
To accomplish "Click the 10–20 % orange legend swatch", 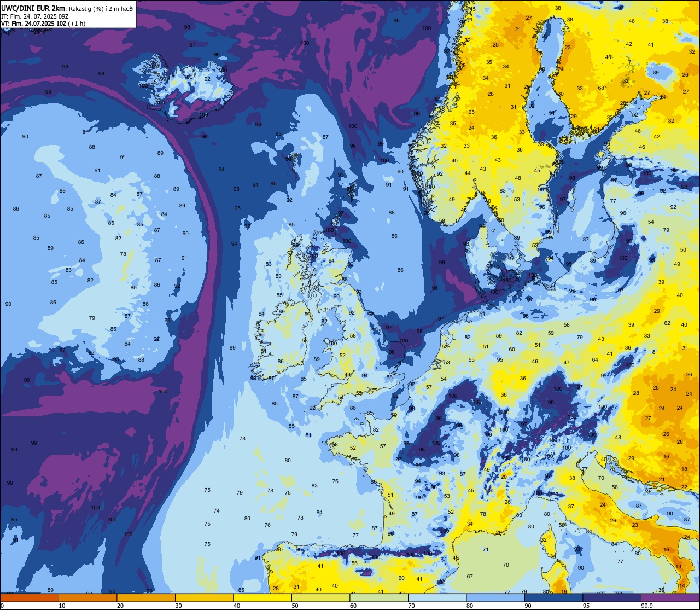I will coord(88,597).
